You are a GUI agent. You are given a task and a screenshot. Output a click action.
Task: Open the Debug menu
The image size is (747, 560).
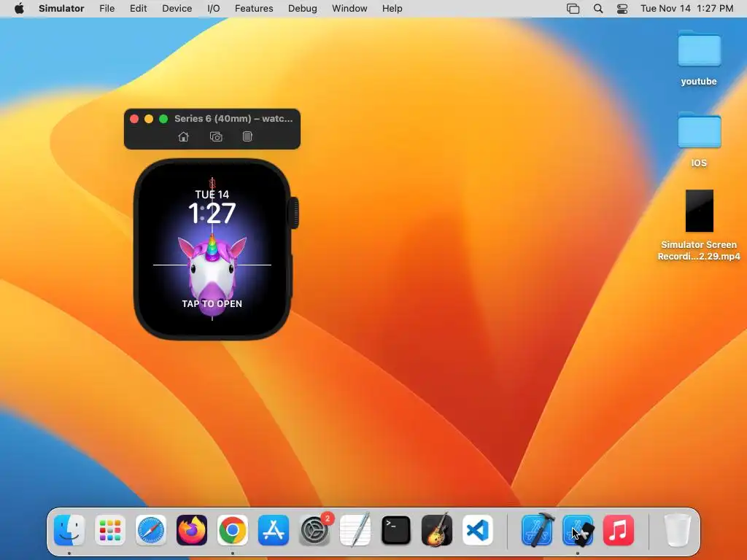[303, 9]
